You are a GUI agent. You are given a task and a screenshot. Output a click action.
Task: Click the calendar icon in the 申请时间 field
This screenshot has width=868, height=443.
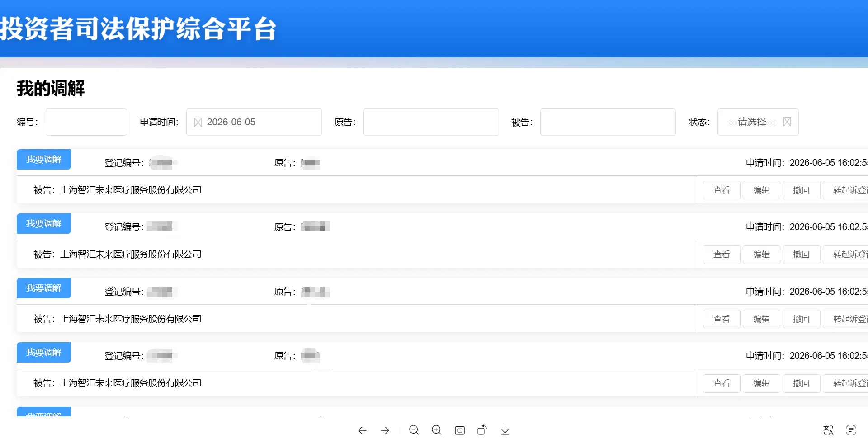coord(198,123)
